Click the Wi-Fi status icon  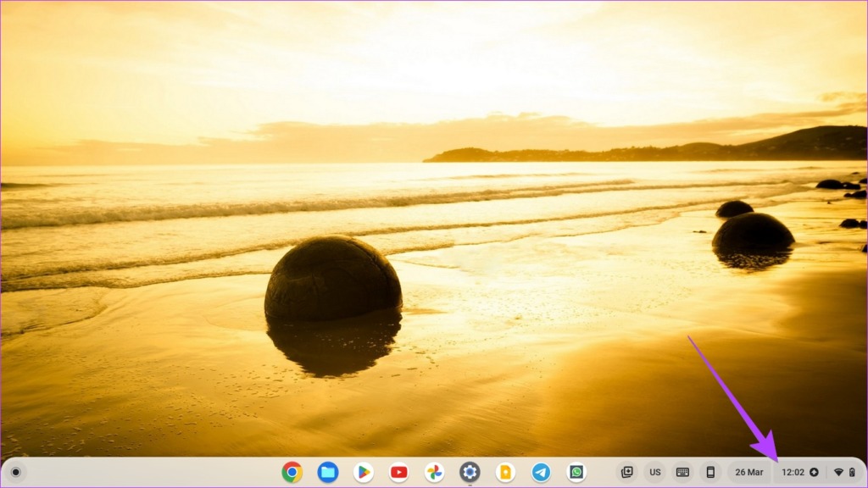point(838,472)
